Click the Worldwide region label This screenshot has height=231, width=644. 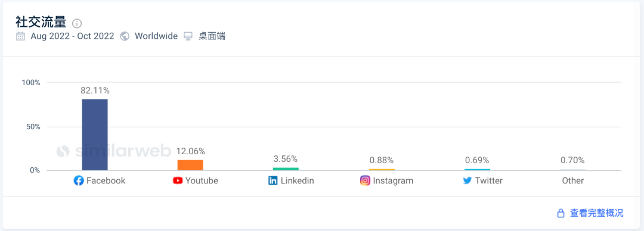click(x=156, y=36)
